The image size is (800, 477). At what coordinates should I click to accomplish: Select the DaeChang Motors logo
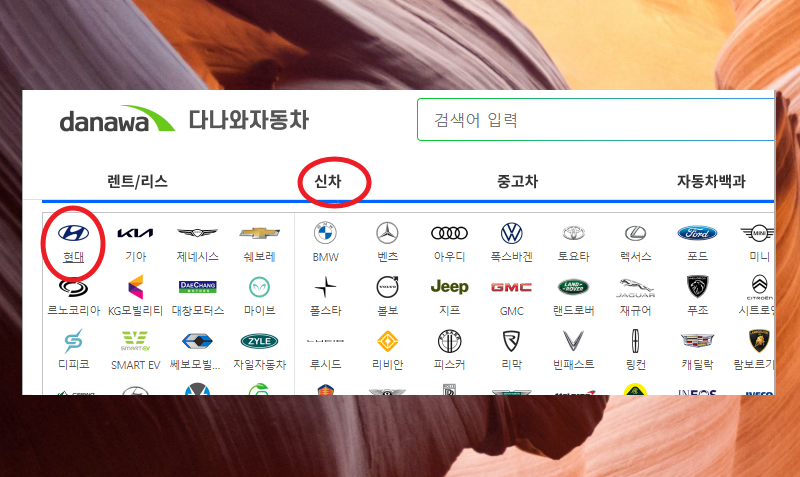click(197, 287)
